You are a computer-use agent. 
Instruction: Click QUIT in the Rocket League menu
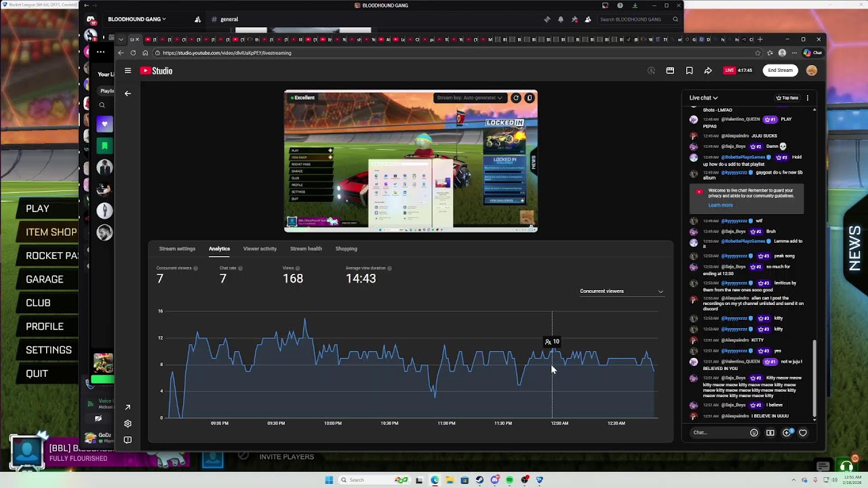point(37,373)
